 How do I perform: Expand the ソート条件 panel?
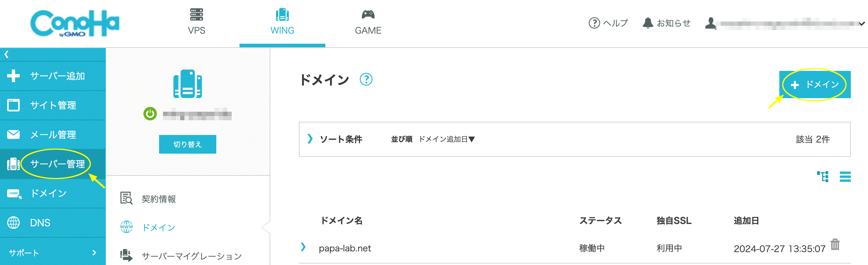tap(310, 139)
